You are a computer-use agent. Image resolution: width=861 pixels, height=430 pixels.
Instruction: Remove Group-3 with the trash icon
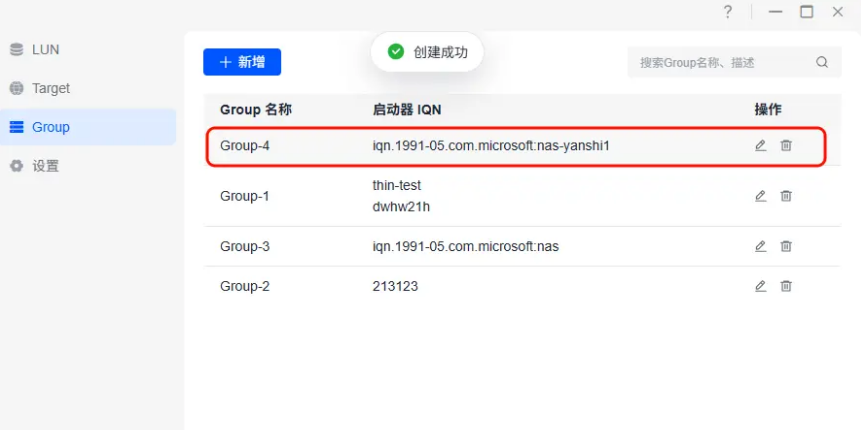(786, 246)
